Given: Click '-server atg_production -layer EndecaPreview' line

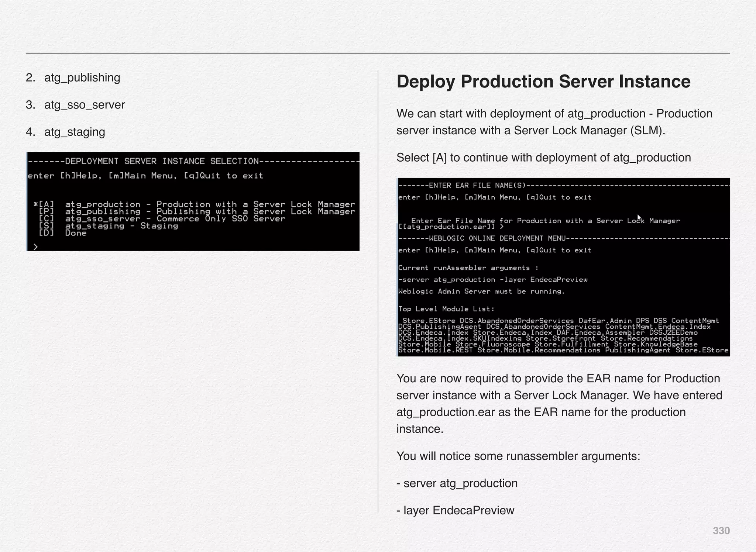Looking at the screenshot, I should pyautogui.click(x=493, y=280).
